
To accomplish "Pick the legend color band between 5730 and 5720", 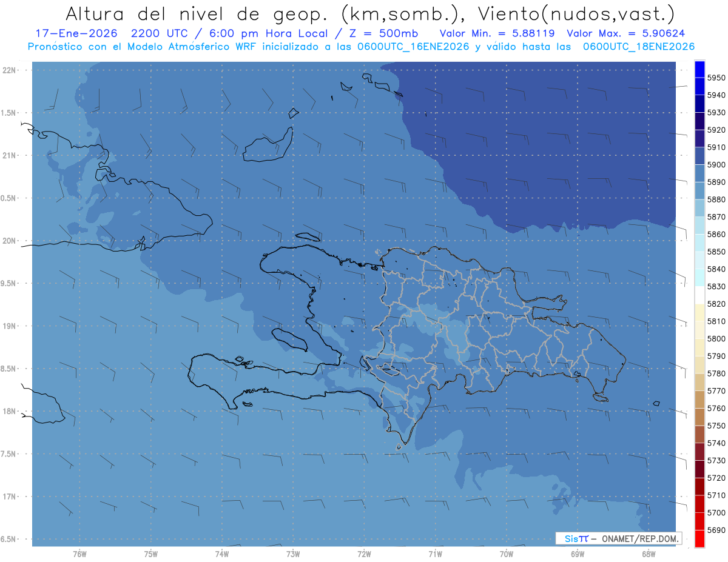I will [x=699, y=469].
